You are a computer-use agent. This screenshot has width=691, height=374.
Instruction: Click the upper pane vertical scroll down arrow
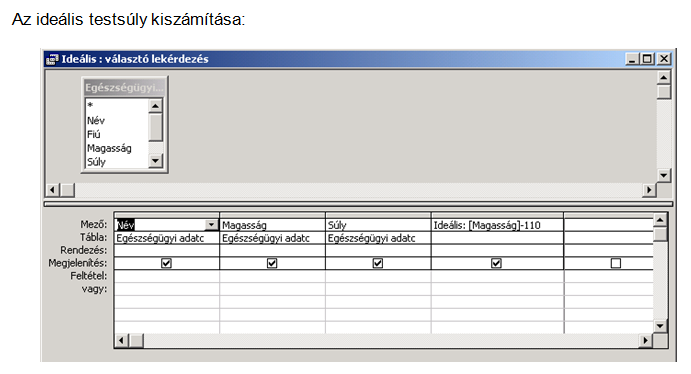click(x=664, y=175)
